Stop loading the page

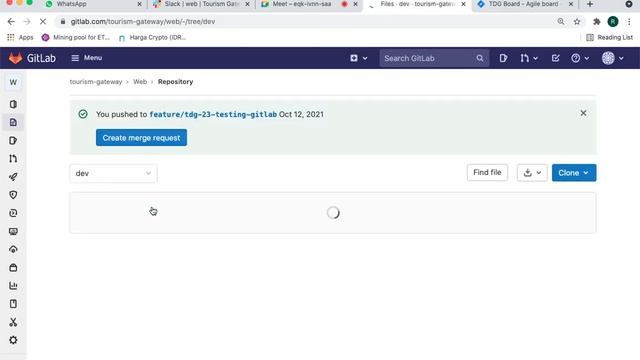(x=43, y=22)
